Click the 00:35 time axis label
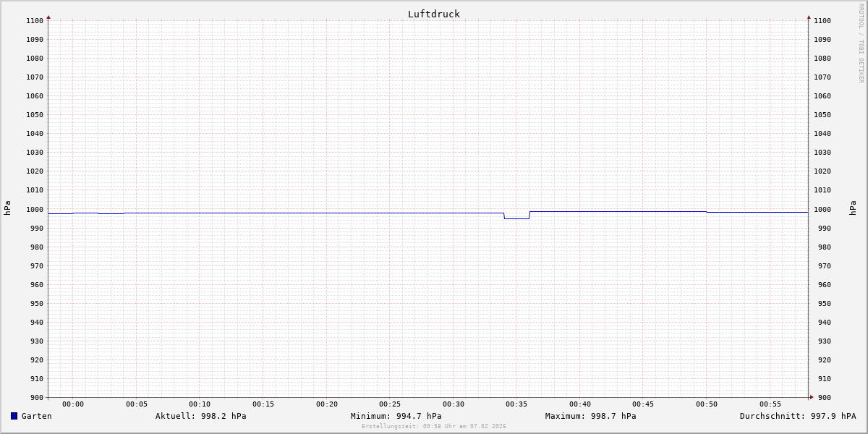 pyautogui.click(x=516, y=404)
